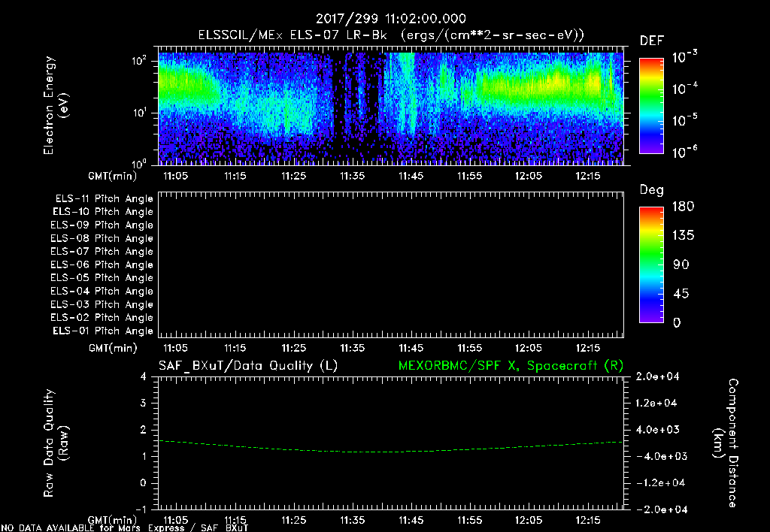The image size is (770, 532).
Task: Click the 10^-3 value on DEF colorbar
Action: pos(684,57)
